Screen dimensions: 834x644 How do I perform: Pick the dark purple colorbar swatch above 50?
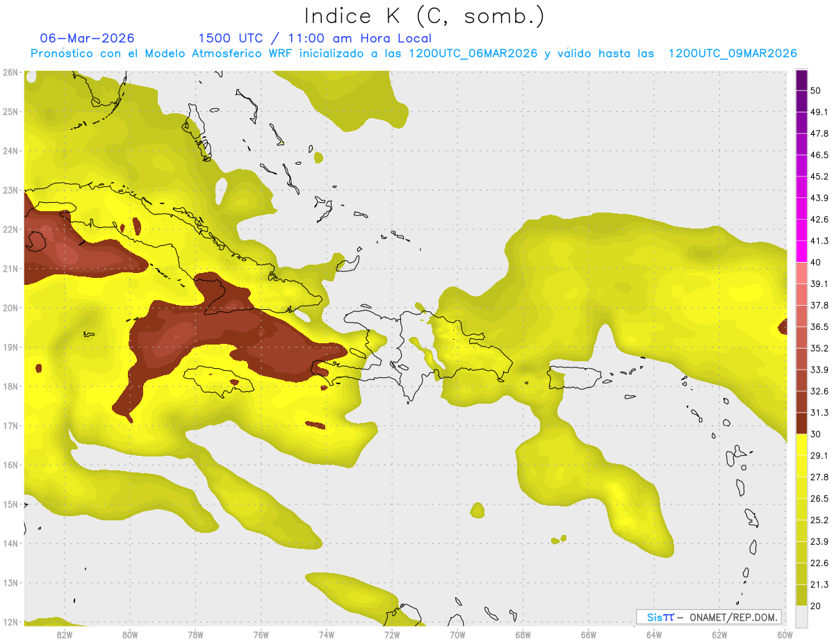pos(801,80)
